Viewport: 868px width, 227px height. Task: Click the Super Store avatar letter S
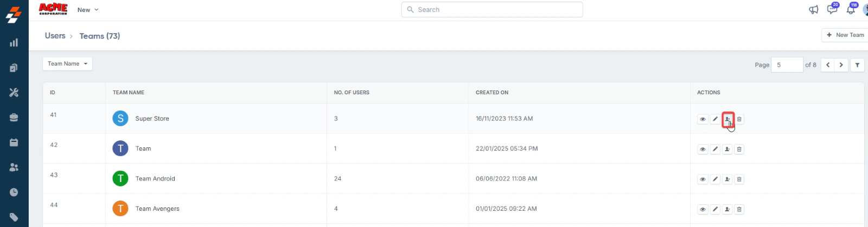(x=120, y=119)
